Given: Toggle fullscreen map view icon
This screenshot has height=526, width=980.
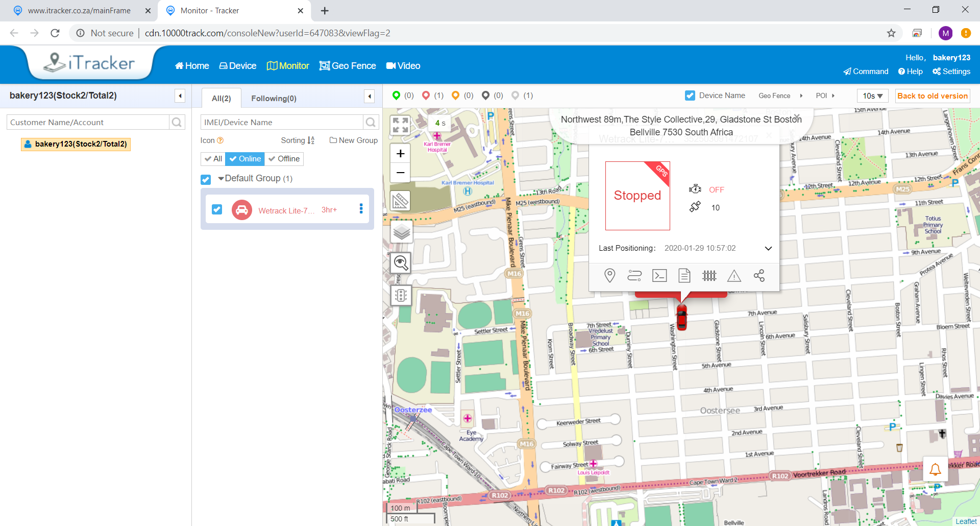Looking at the screenshot, I should (x=401, y=125).
